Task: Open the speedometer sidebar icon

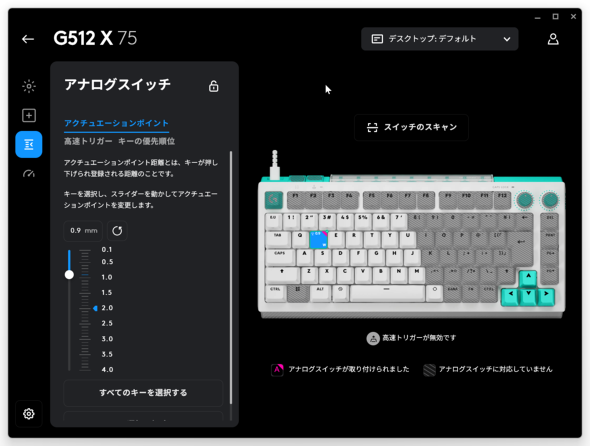Action: [29, 174]
